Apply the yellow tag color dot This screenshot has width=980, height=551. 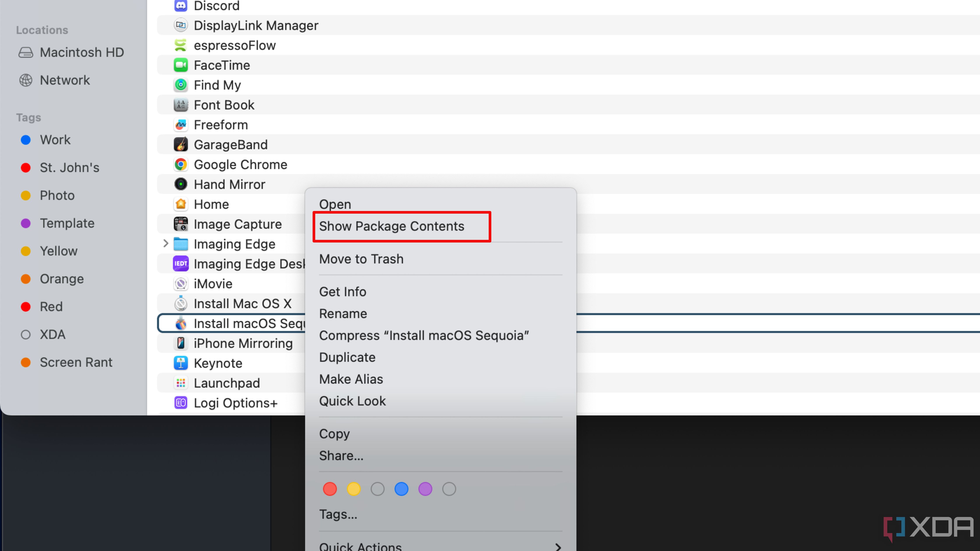pos(353,489)
